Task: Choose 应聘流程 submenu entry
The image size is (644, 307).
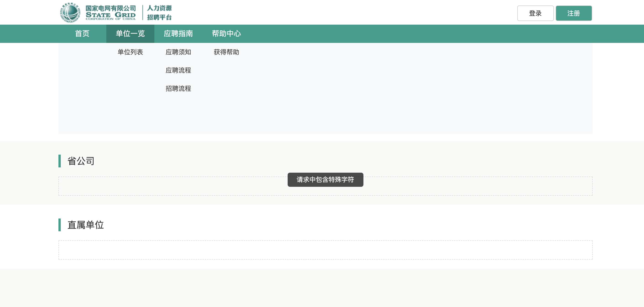Action: (178, 70)
